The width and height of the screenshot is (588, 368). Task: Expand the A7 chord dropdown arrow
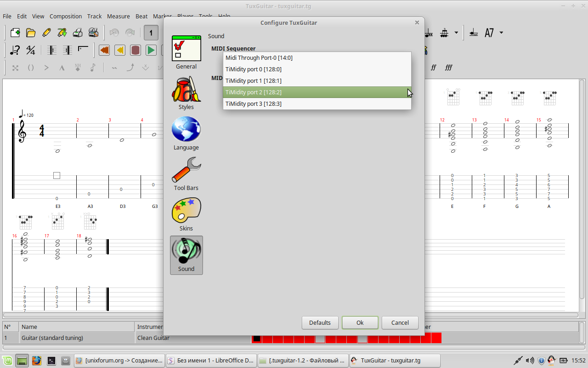click(x=501, y=33)
